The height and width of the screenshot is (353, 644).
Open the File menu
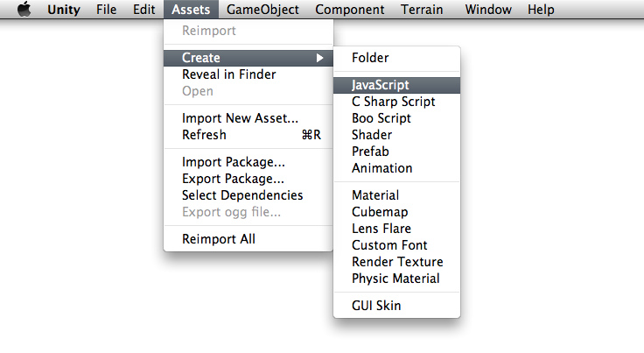click(x=107, y=9)
